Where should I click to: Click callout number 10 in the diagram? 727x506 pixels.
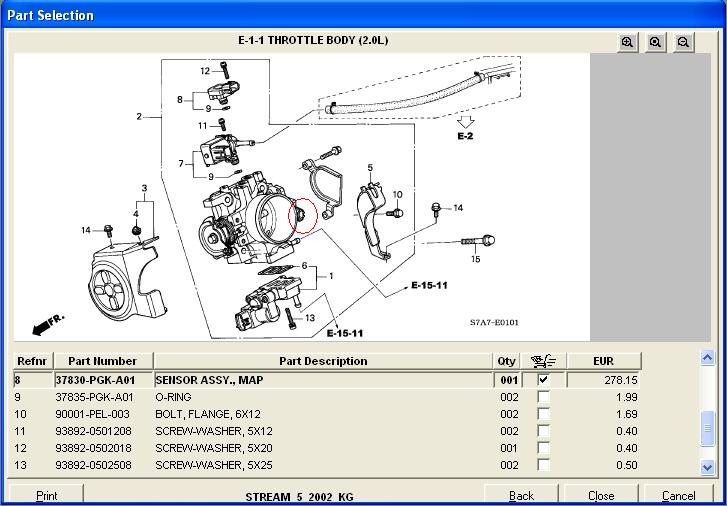tap(397, 195)
